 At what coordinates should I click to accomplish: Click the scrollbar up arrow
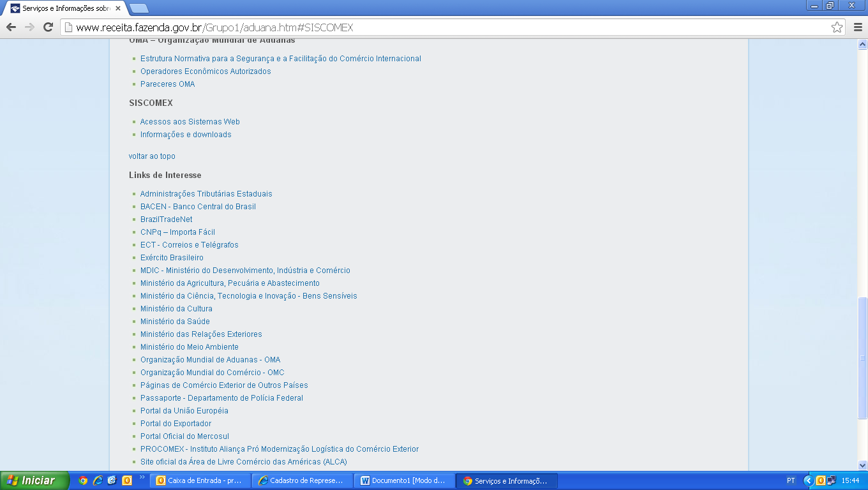point(862,45)
